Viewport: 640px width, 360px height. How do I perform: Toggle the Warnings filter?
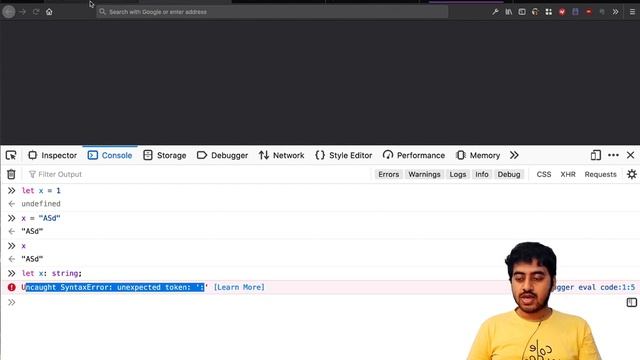click(x=424, y=174)
